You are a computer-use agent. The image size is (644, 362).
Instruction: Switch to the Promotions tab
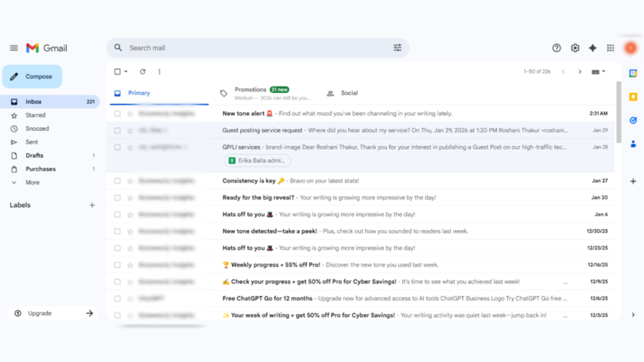click(x=266, y=94)
